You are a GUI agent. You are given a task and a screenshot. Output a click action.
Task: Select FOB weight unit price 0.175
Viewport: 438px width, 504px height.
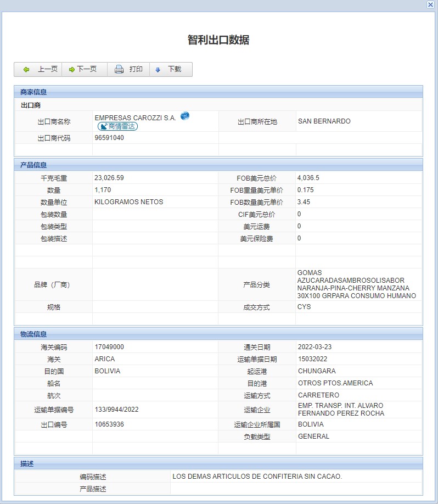point(306,190)
